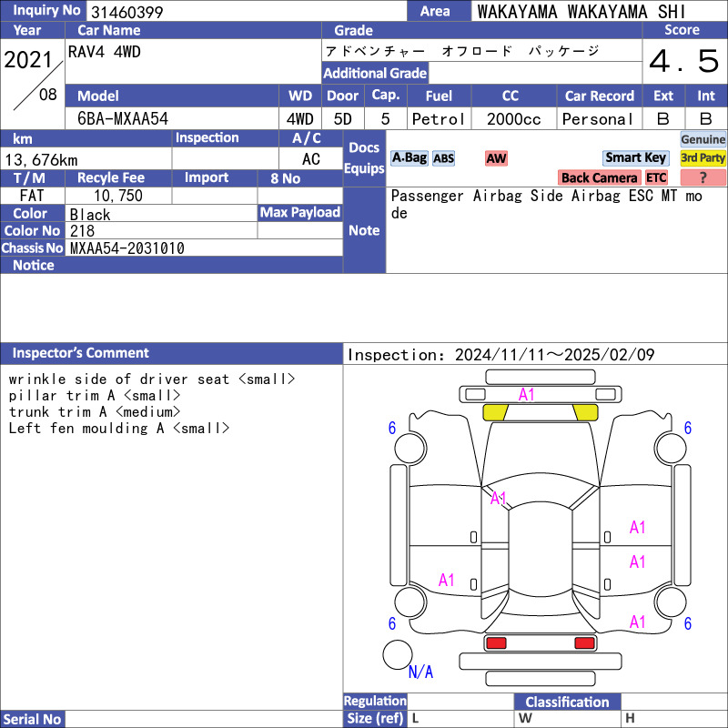Click the A1 mark on front bumper

coord(527,394)
